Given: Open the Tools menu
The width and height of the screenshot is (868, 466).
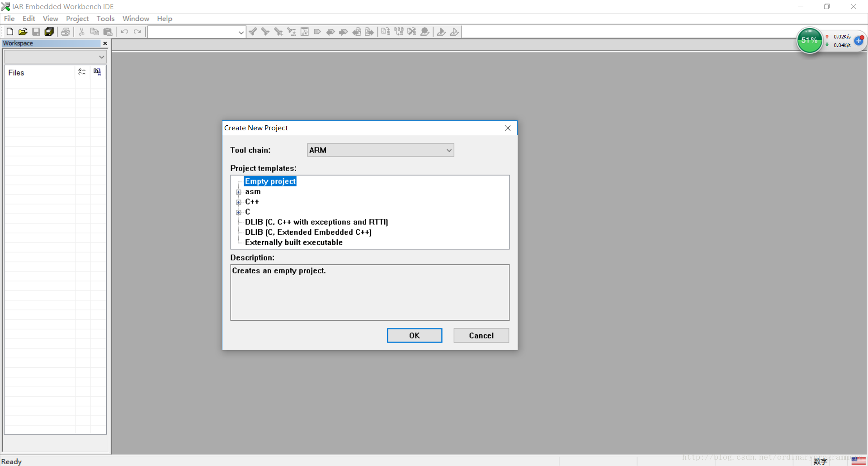Looking at the screenshot, I should coord(106,19).
